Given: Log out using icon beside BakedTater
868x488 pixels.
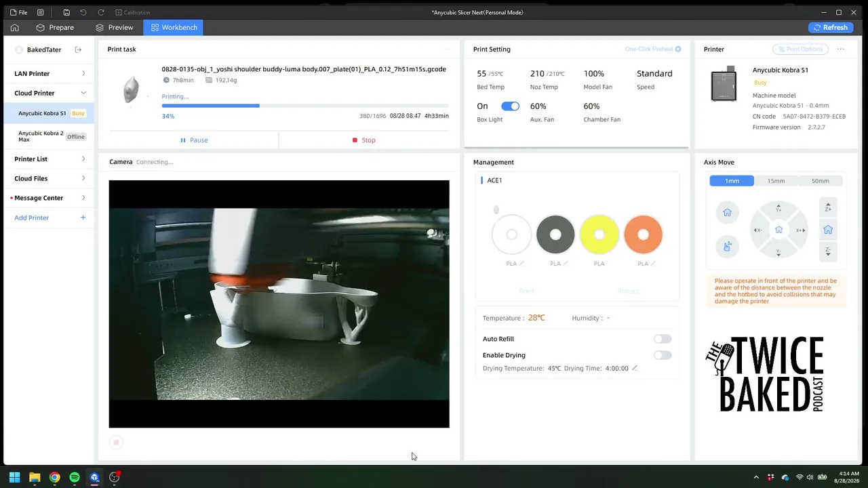Looking at the screenshot, I should [x=78, y=49].
